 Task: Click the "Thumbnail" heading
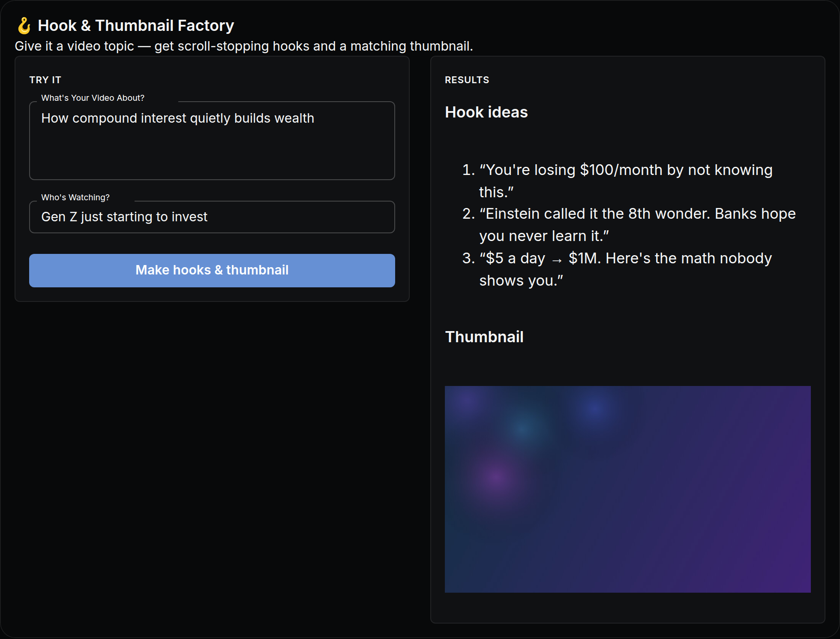pos(484,337)
